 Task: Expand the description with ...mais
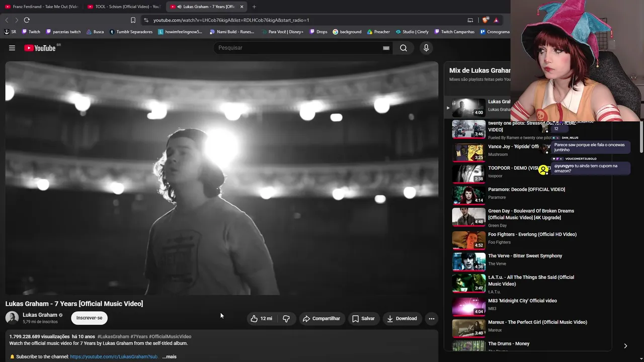point(169,356)
